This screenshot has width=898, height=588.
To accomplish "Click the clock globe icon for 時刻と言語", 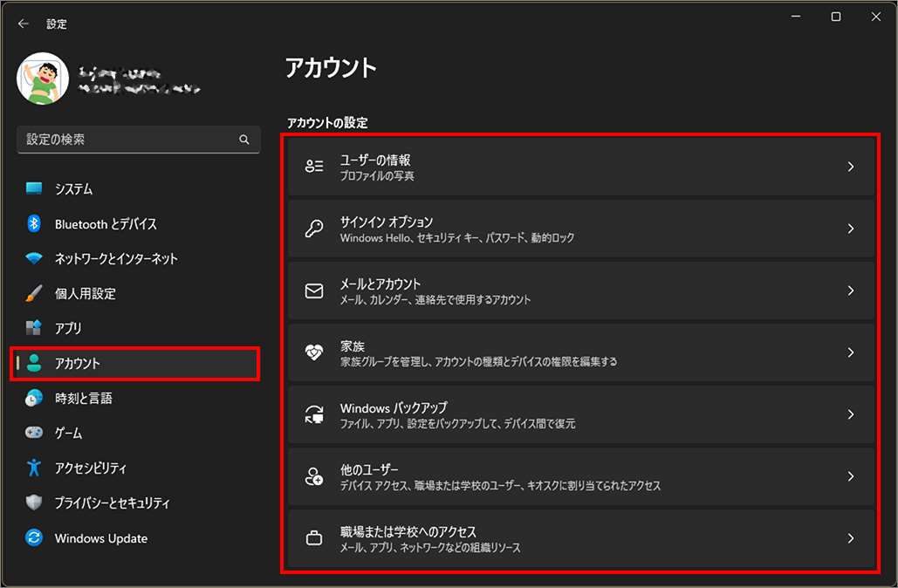I will (x=34, y=398).
